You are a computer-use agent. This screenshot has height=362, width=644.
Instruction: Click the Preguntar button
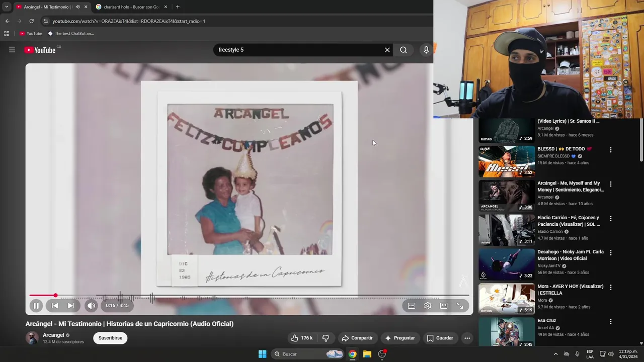400,338
